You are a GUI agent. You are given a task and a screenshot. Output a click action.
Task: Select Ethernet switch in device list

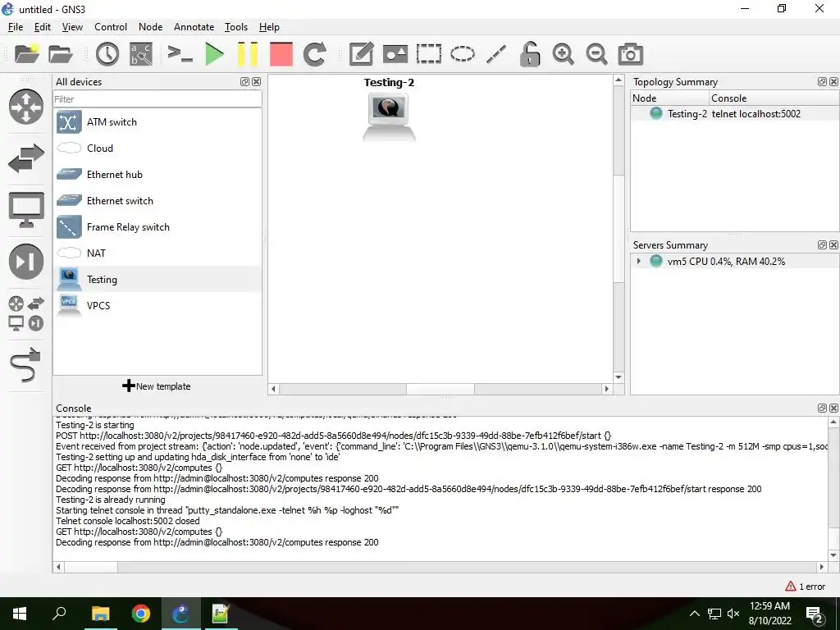click(157, 201)
